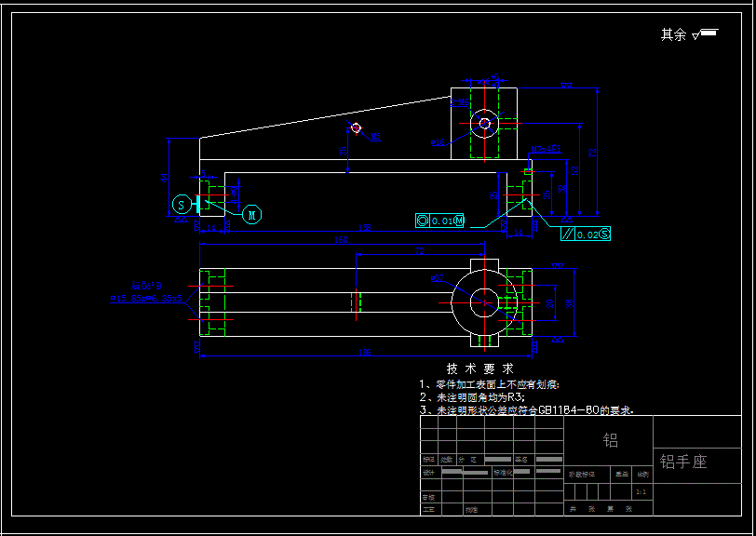
Task: Select the 1:1 scale value
Action: tap(641, 492)
